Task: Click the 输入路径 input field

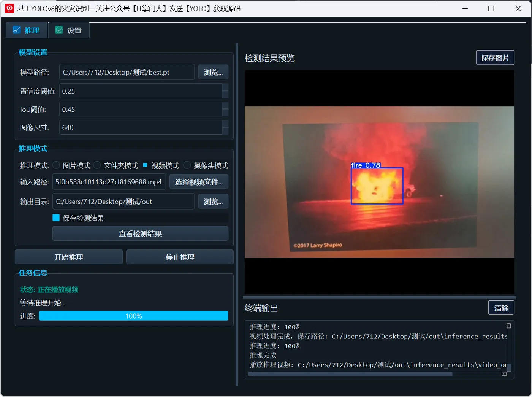Action: (x=109, y=182)
